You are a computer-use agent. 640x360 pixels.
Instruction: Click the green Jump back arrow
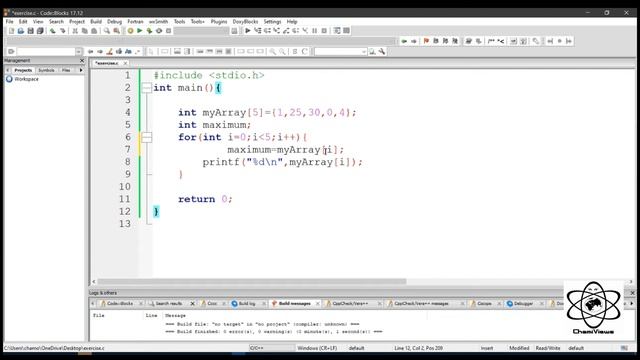[404, 41]
